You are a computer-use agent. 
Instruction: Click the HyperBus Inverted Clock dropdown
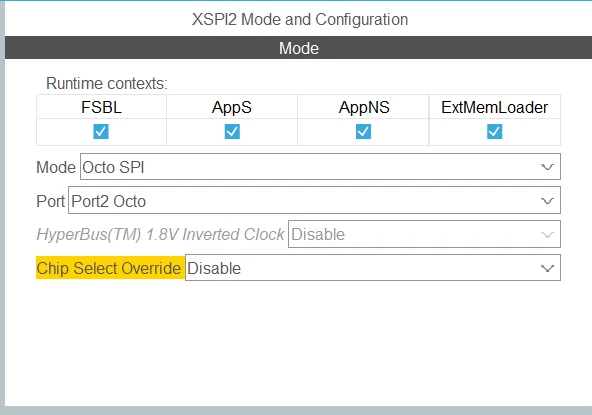(x=424, y=234)
